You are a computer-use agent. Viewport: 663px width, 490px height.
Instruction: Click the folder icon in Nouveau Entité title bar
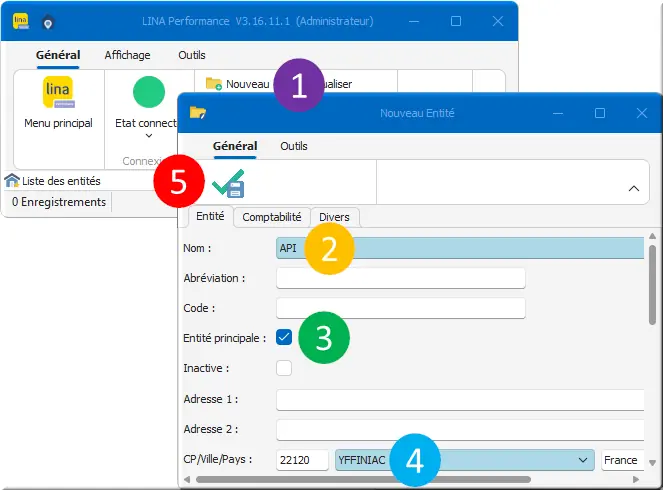[197, 113]
